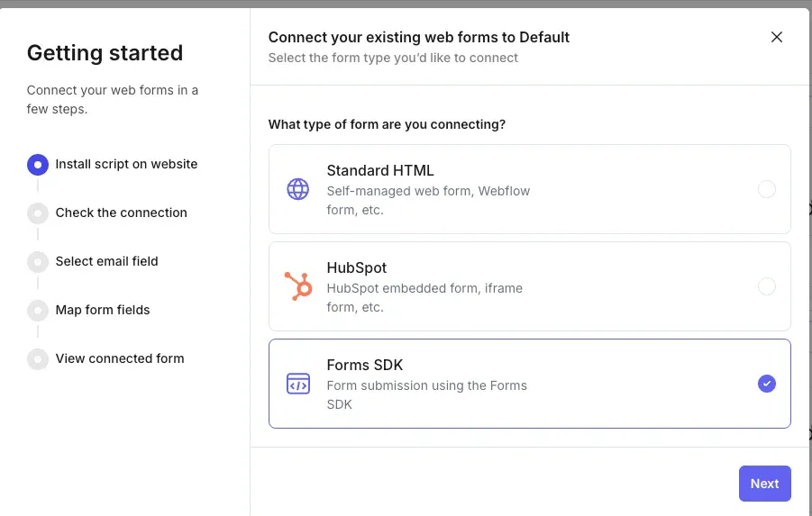Screen dimensions: 812x516
Task: Open the Map form fields step label
Action: tap(103, 310)
